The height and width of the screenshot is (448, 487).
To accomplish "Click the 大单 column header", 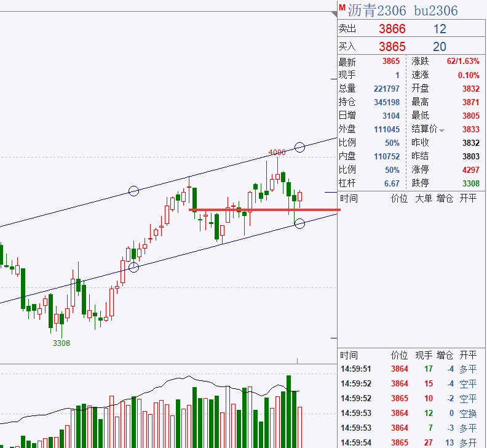I will pyautogui.click(x=424, y=198).
